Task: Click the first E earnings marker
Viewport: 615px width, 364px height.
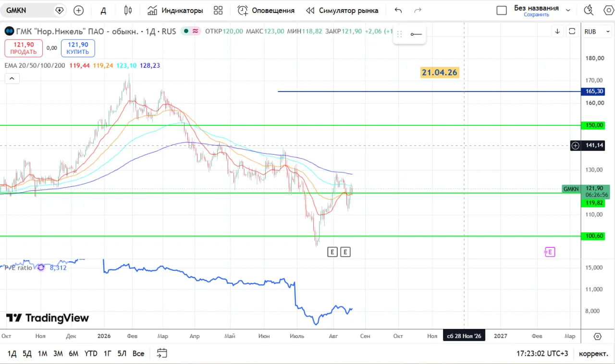Action: pos(332,252)
